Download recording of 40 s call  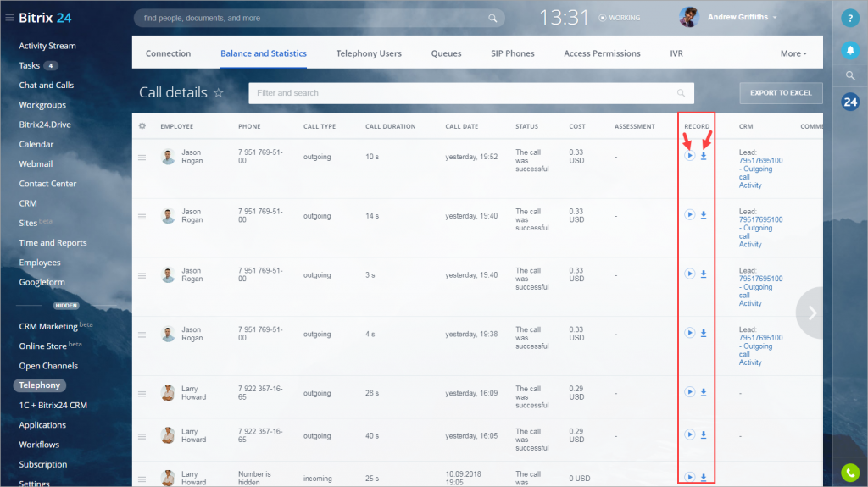click(704, 435)
